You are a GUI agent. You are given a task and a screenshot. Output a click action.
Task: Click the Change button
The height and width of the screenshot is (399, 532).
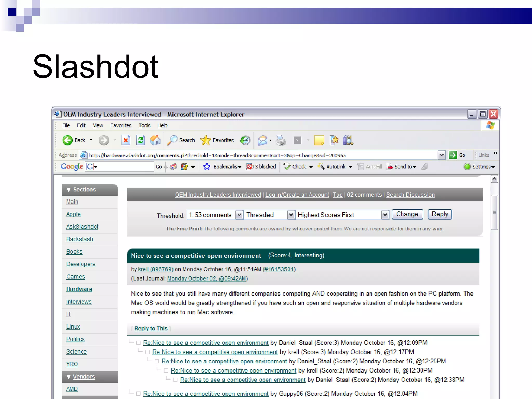click(x=407, y=214)
